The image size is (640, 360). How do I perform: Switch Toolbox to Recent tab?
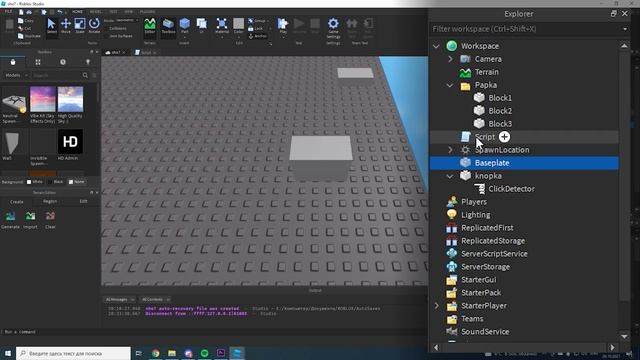click(x=63, y=62)
